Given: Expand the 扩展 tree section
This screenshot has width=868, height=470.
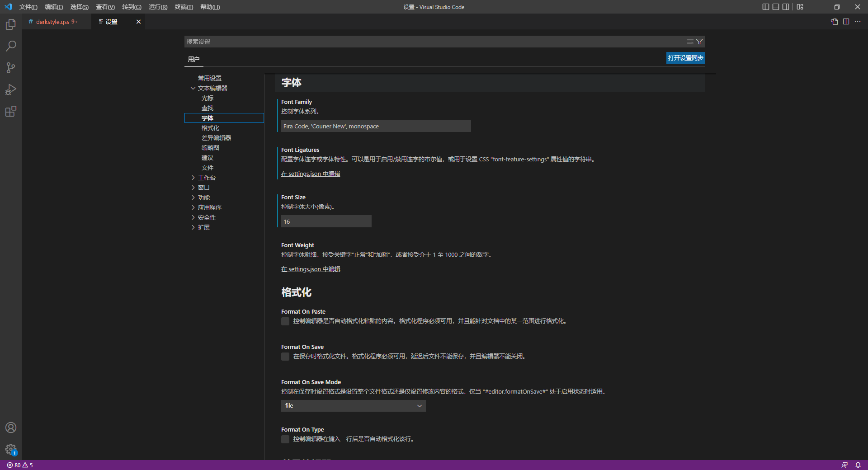Looking at the screenshot, I should coord(193,227).
